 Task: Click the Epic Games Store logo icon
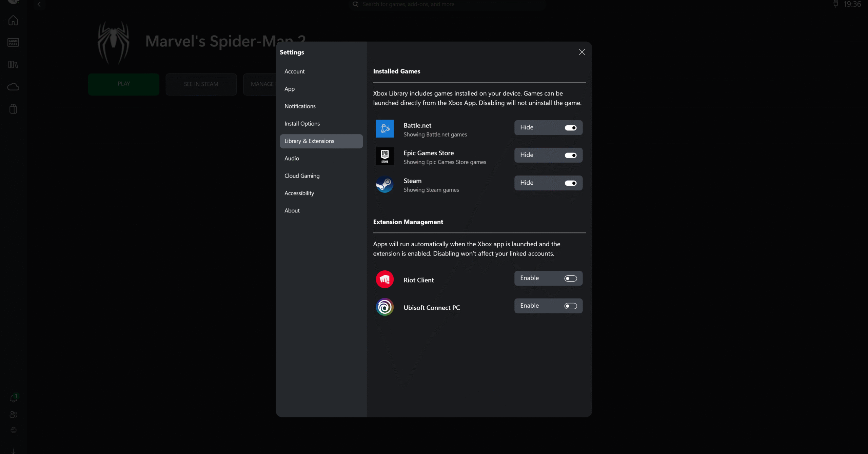point(384,156)
